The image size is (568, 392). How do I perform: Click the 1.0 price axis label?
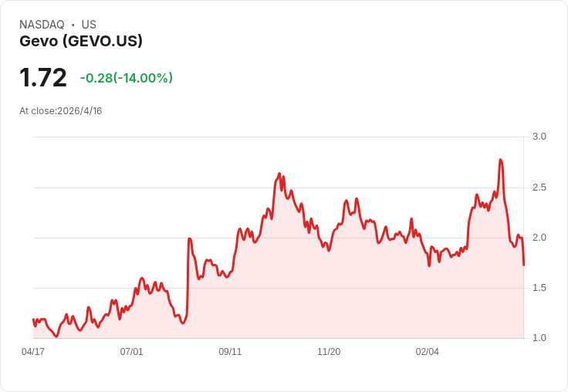tap(539, 338)
